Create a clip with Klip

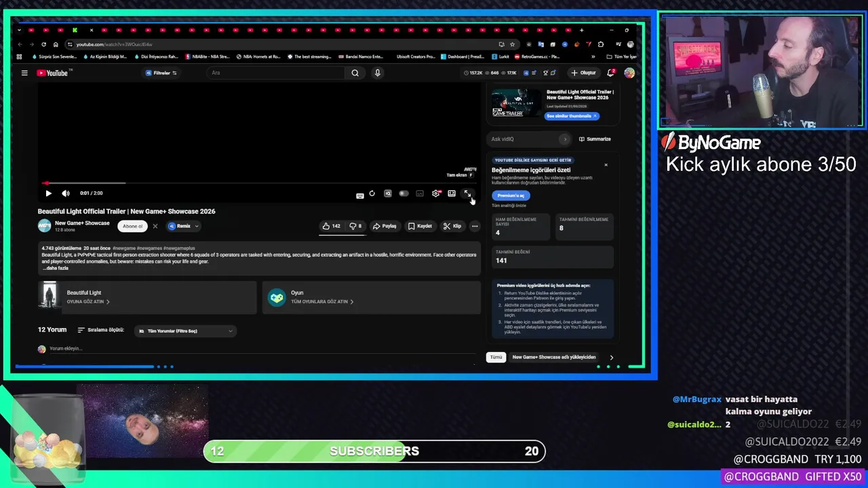point(452,226)
